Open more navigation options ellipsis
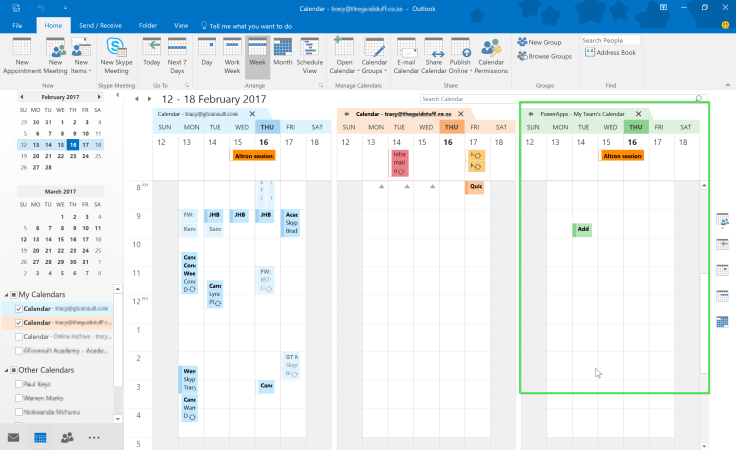This screenshot has width=736, height=450. [94, 438]
